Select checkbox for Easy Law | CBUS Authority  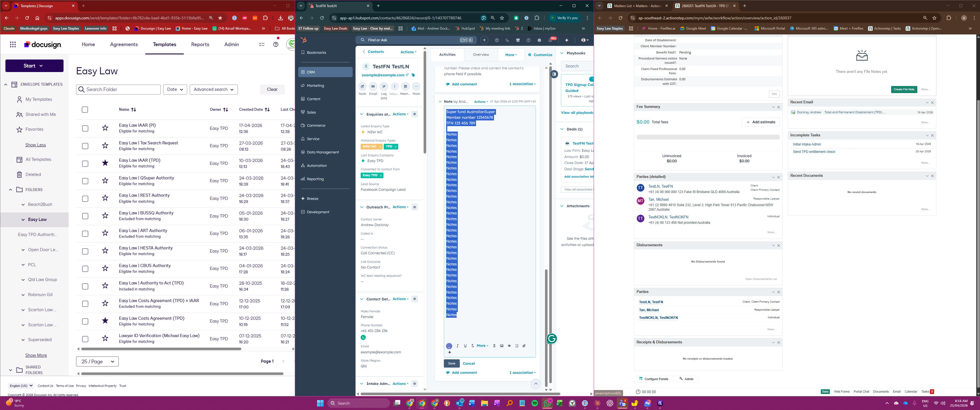[x=85, y=269]
